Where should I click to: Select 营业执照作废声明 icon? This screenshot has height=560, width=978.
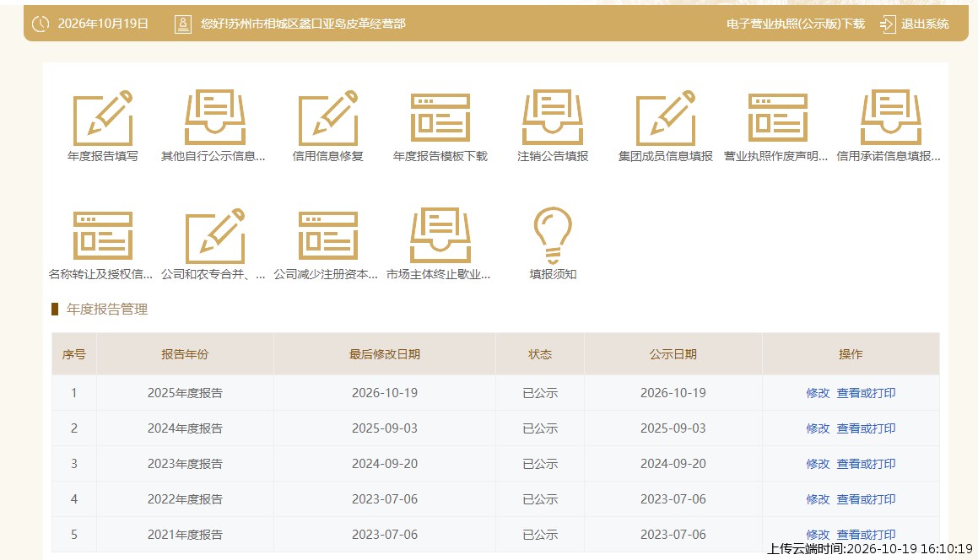778,118
